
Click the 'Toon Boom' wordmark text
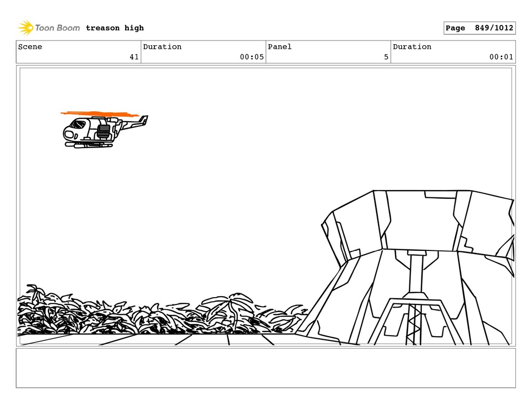pyautogui.click(x=57, y=28)
